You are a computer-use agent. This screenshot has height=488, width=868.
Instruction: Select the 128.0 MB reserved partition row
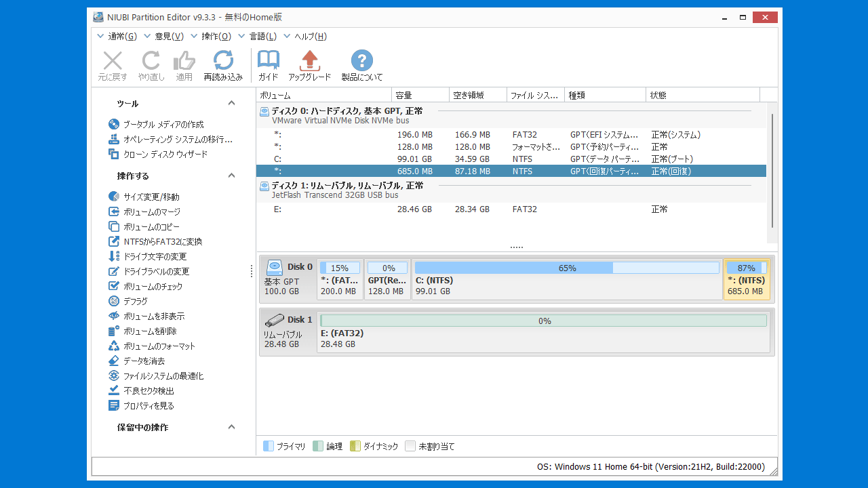[x=511, y=147]
